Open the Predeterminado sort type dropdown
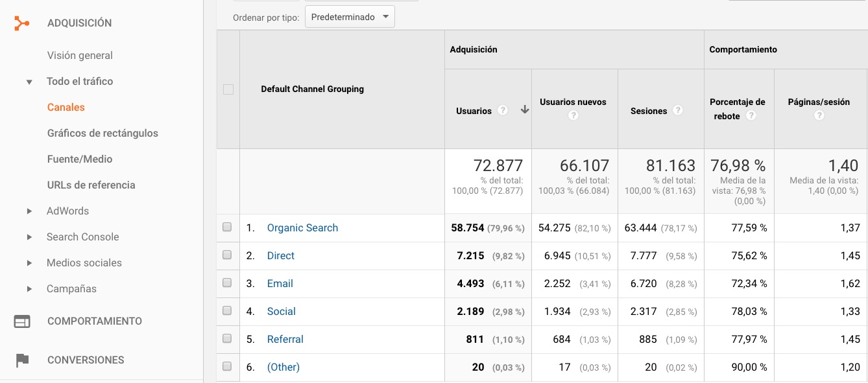The image size is (868, 383). pyautogui.click(x=350, y=16)
